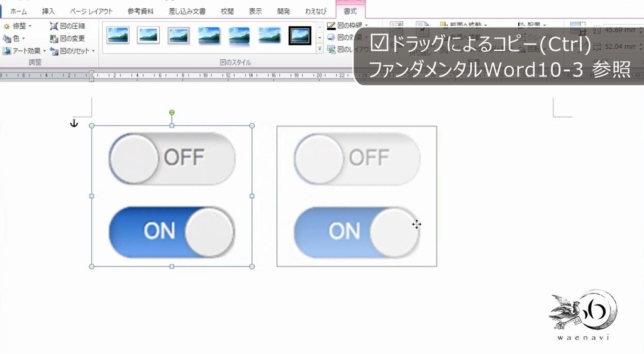Switch to the 表示 tab
The height and width of the screenshot is (354, 644).
(255, 11)
